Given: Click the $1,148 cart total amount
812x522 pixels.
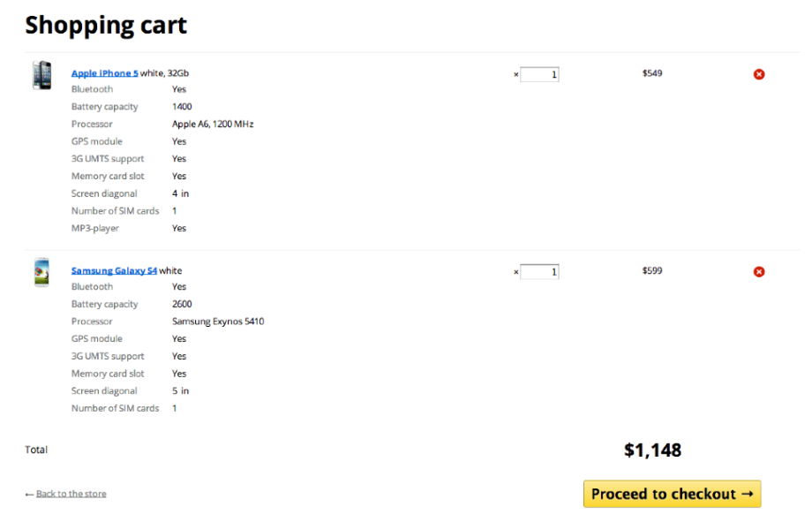Looking at the screenshot, I should point(652,450).
